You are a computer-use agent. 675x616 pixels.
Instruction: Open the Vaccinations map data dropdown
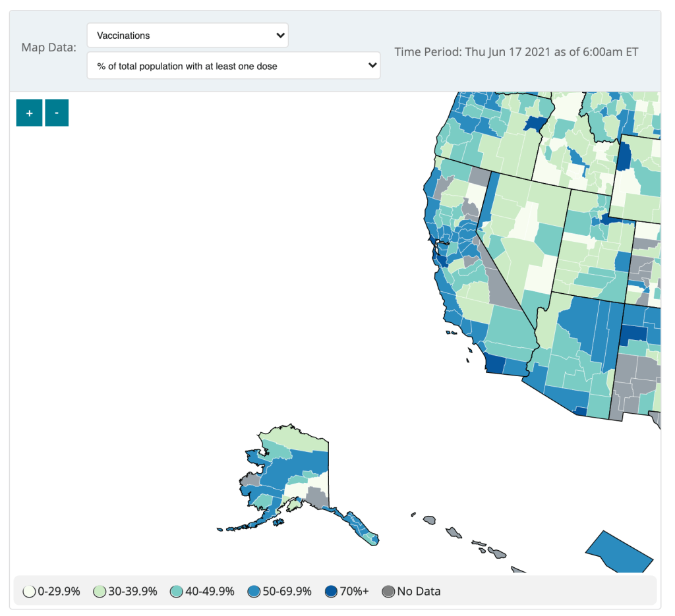pos(187,36)
